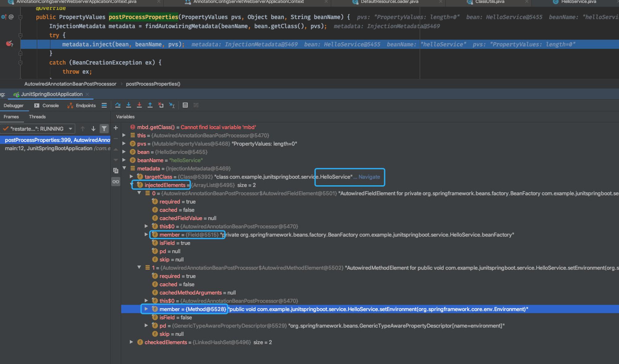The image size is (619, 364).
Task: Collapse element 0 AutowiredFieldElement node
Action: click(x=139, y=193)
